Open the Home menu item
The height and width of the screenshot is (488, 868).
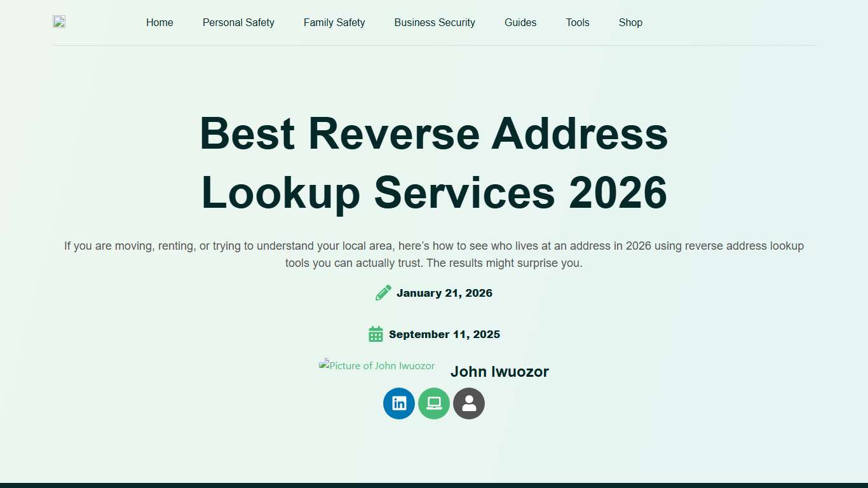pos(159,22)
